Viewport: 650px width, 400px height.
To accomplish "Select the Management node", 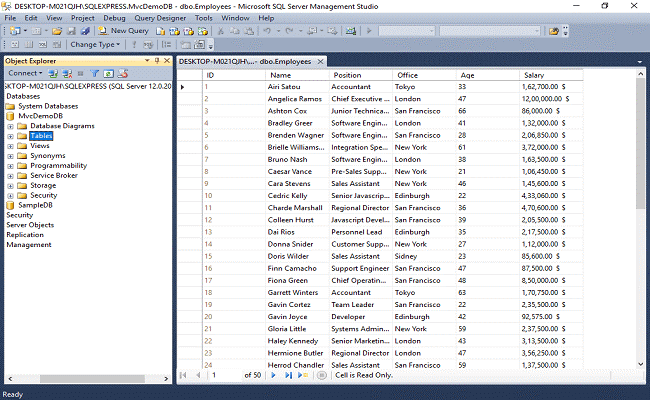I will [29, 245].
